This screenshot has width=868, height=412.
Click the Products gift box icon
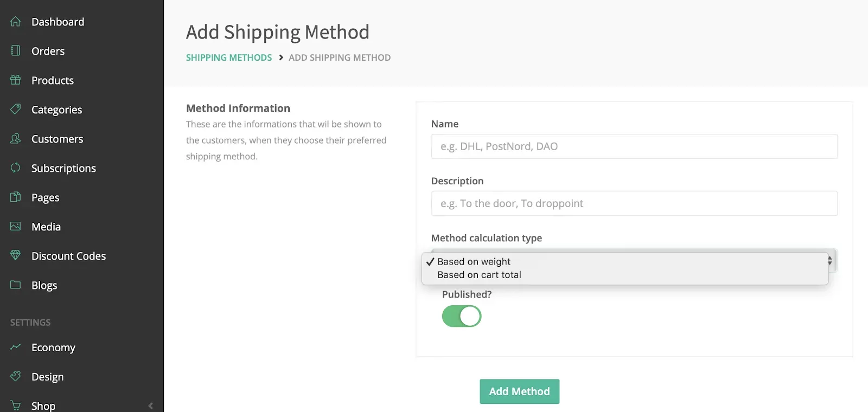15,80
